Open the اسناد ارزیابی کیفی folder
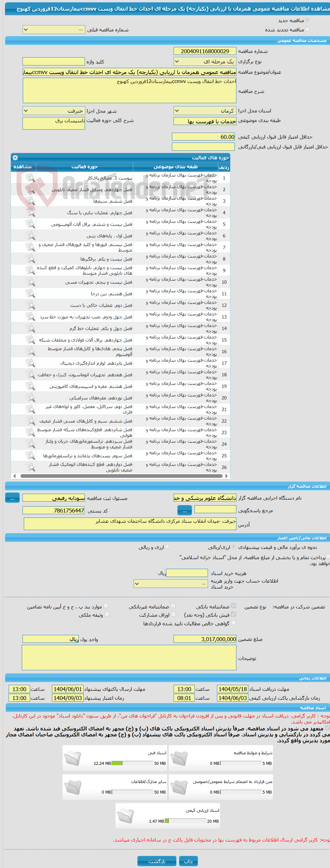The width and height of the screenshot is (330, 868). 125,816
